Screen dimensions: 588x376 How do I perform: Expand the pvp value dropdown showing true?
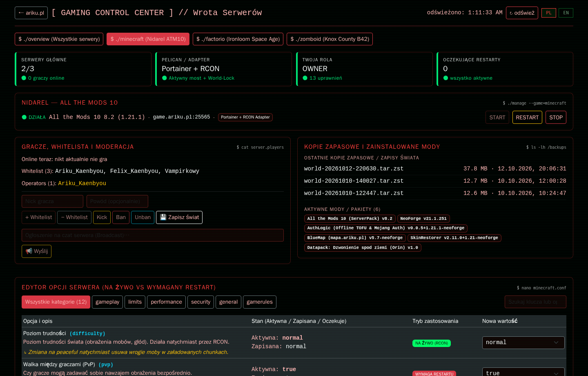click(523, 372)
